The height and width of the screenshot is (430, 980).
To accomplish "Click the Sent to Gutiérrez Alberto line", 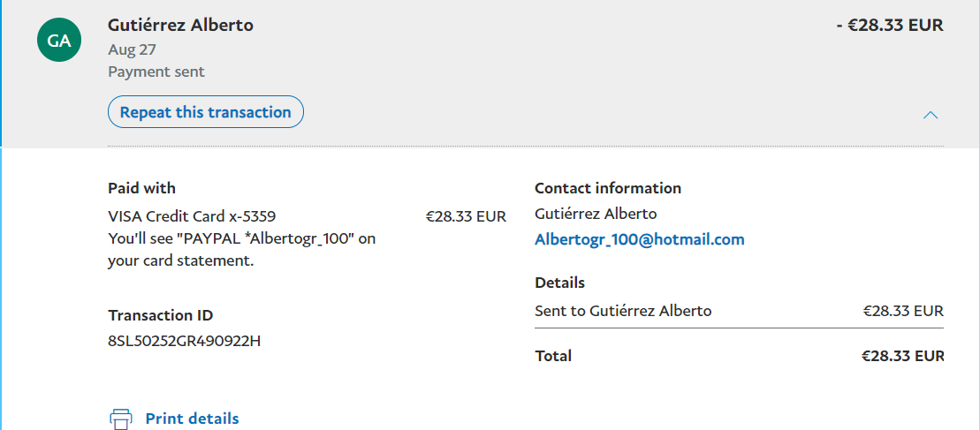I will pyautogui.click(x=623, y=311).
